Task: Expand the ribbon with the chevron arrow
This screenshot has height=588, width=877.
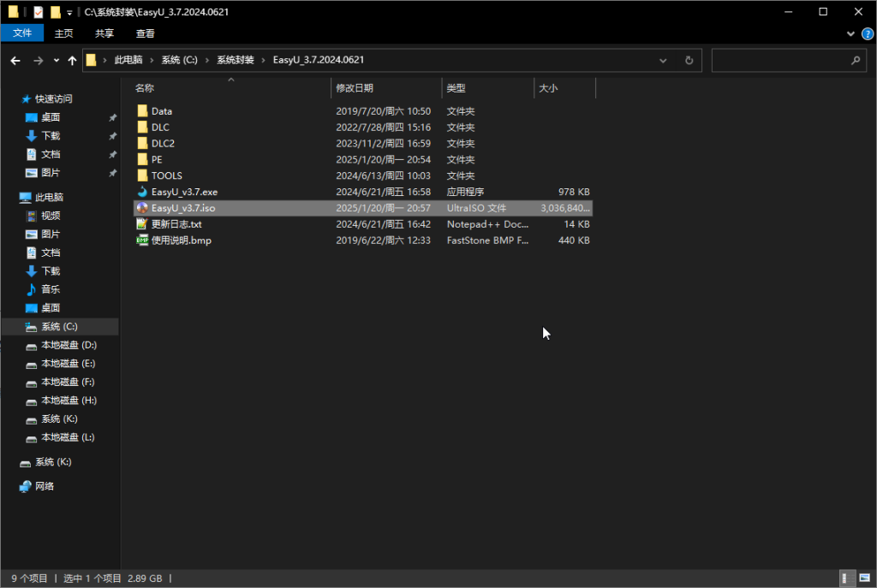Action: click(850, 33)
